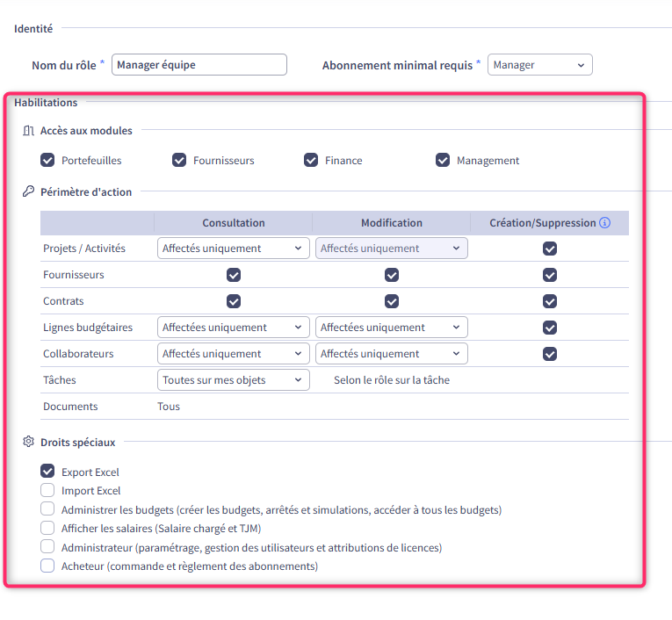The height and width of the screenshot is (620, 672).
Task: Toggle Collaborateurs Création/Suppression checkbox
Action: tap(550, 354)
